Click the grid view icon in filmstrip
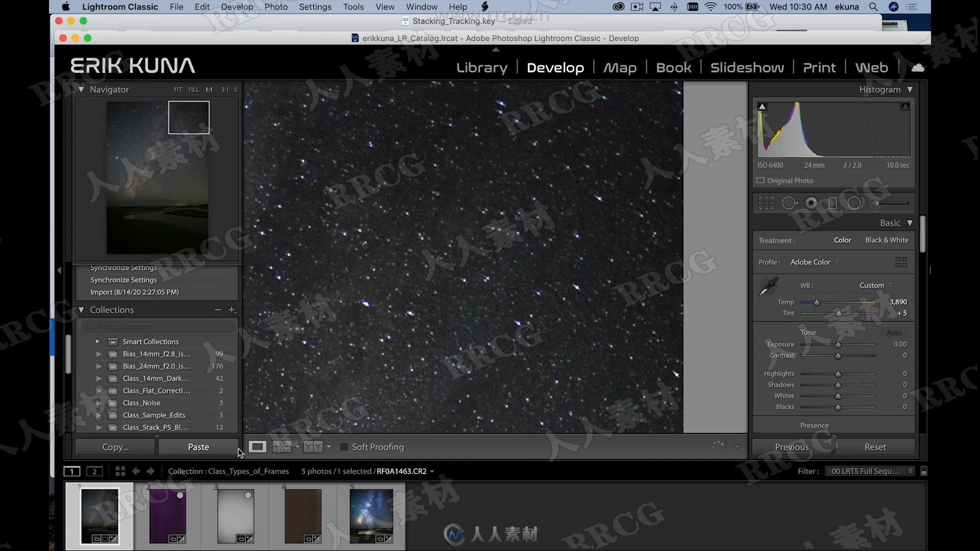 [119, 471]
